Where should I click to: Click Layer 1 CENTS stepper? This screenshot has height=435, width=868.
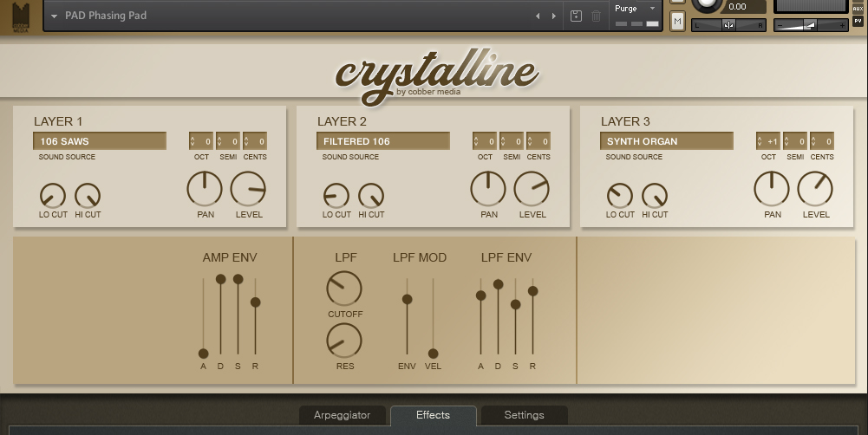(255, 141)
